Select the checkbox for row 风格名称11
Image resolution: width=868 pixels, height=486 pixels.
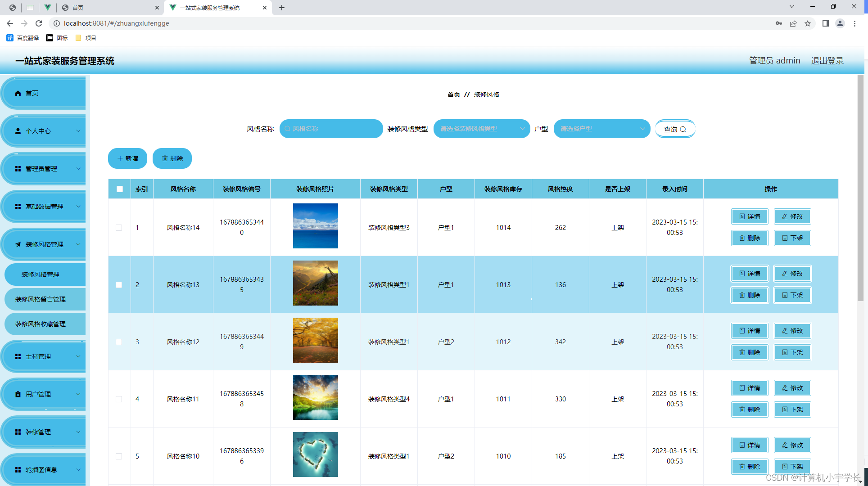(x=119, y=399)
